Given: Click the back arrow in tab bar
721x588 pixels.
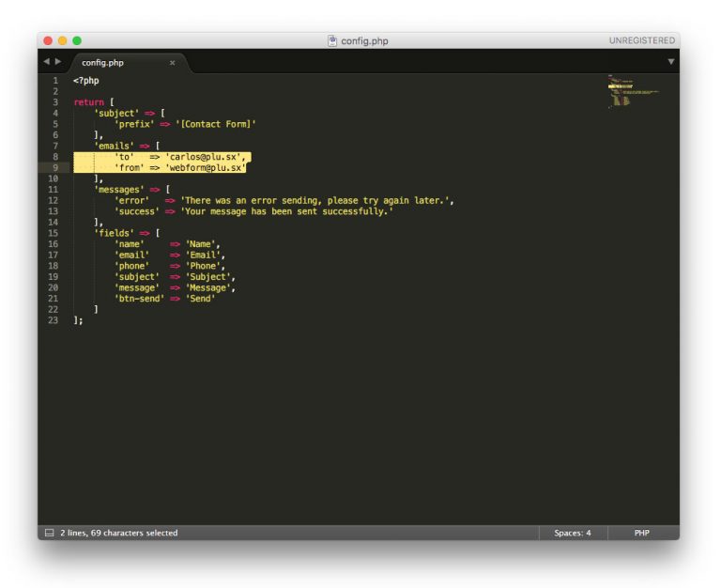Looking at the screenshot, I should pyautogui.click(x=45, y=62).
